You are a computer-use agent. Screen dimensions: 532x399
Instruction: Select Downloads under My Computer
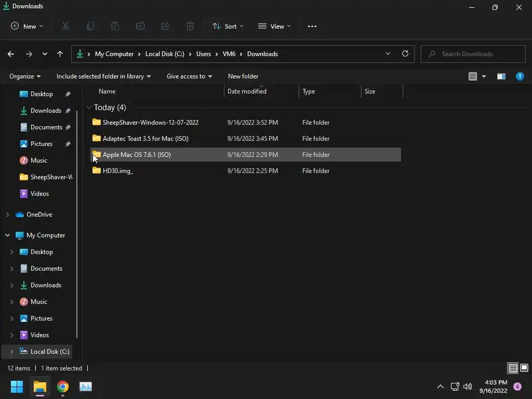(x=46, y=285)
